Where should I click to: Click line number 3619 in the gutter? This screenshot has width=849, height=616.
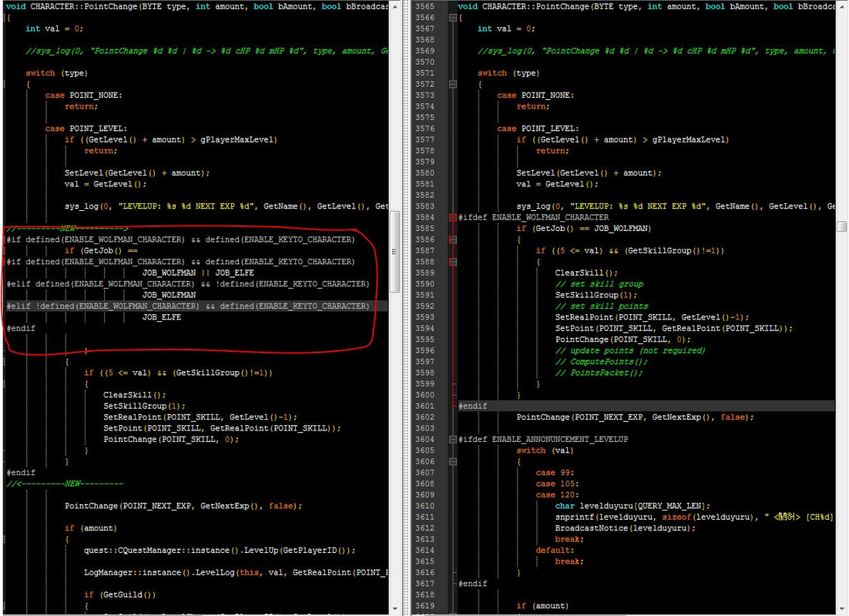(x=425, y=606)
